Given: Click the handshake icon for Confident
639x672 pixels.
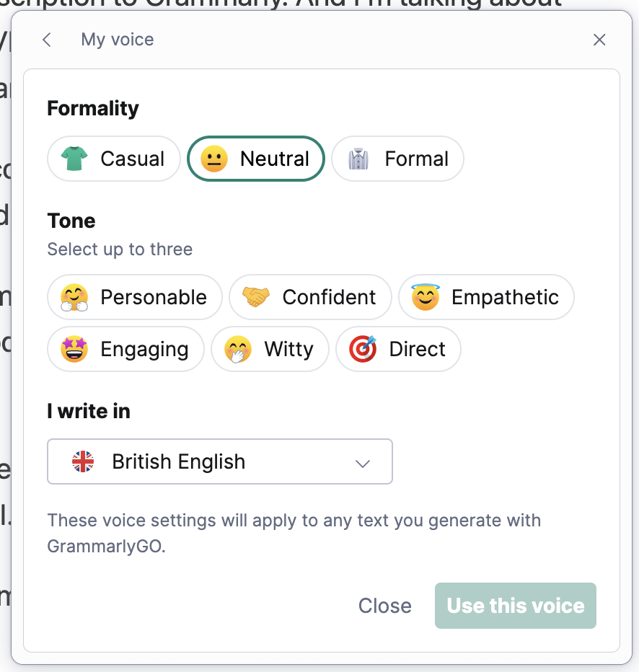Looking at the screenshot, I should click(x=256, y=297).
